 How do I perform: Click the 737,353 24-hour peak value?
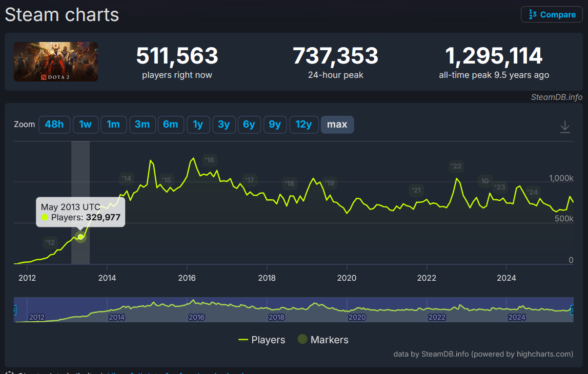coord(336,55)
